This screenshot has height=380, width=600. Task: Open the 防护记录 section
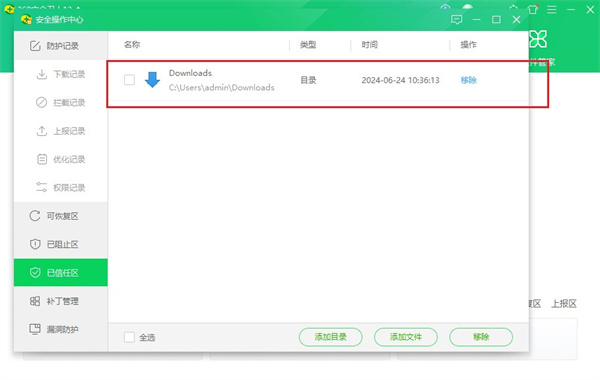pos(60,46)
